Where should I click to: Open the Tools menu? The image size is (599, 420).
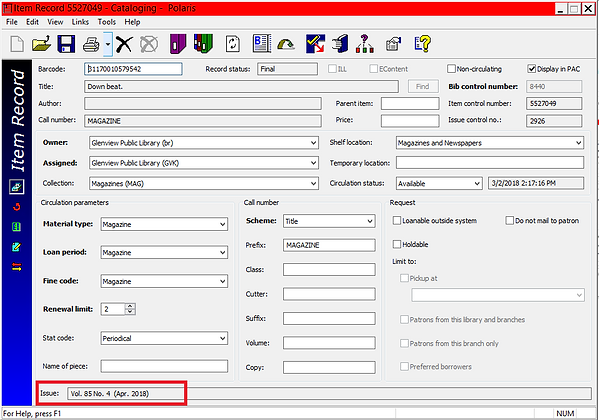point(107,22)
